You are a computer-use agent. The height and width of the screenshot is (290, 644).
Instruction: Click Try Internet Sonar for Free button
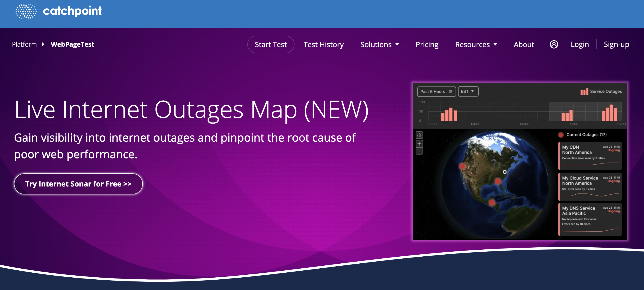(78, 184)
